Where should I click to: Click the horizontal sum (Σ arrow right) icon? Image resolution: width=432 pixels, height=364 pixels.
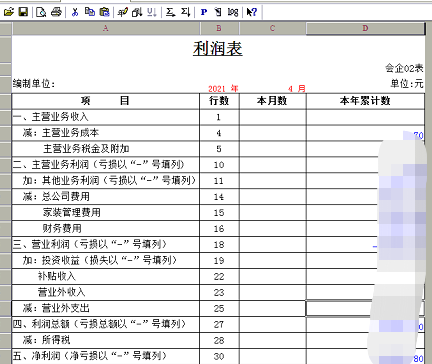coord(171,12)
